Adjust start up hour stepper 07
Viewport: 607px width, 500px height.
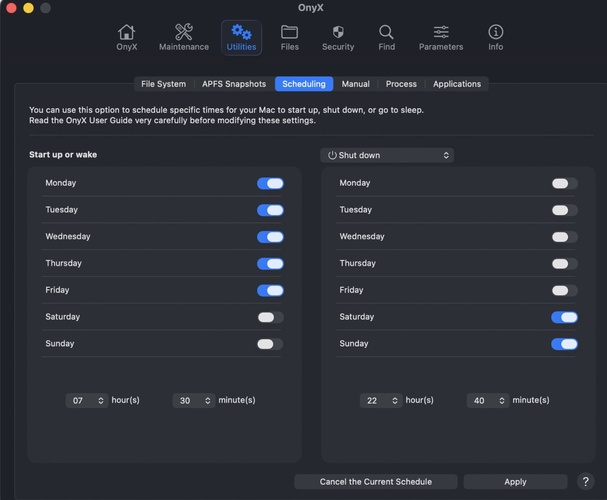87,401
